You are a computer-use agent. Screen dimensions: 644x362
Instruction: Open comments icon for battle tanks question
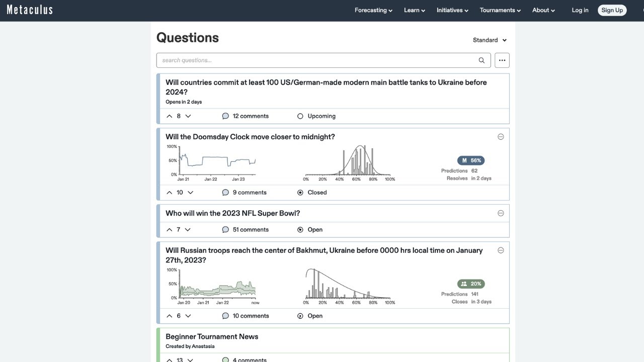click(225, 116)
